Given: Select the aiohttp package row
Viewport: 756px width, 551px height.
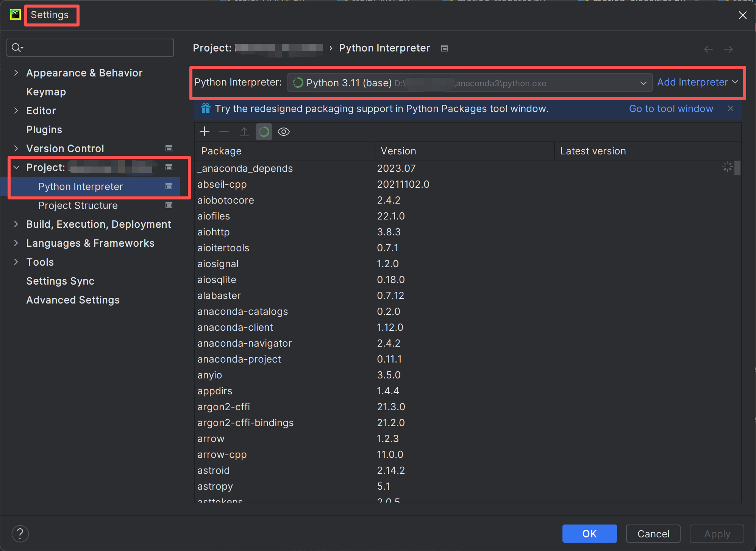Looking at the screenshot, I should pos(465,232).
